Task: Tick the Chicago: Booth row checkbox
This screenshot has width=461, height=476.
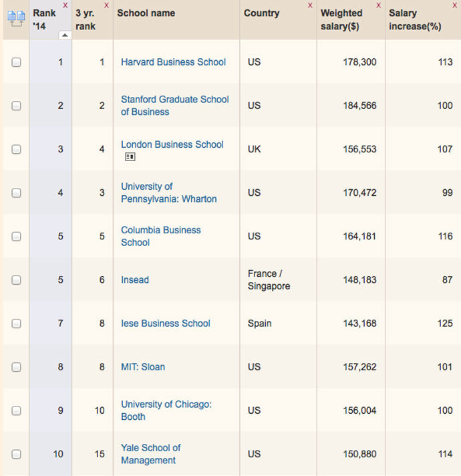Action: [16, 410]
